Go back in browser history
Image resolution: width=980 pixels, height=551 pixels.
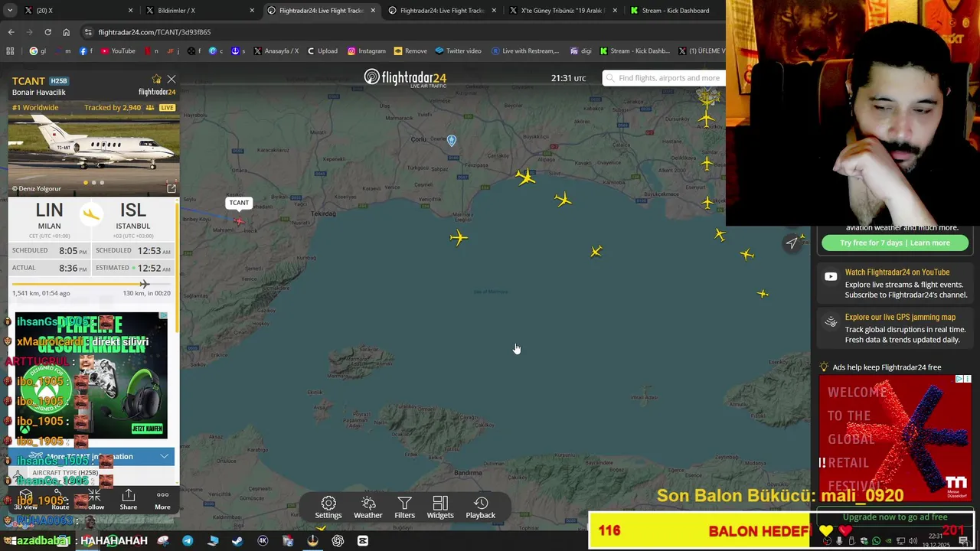tap(11, 32)
